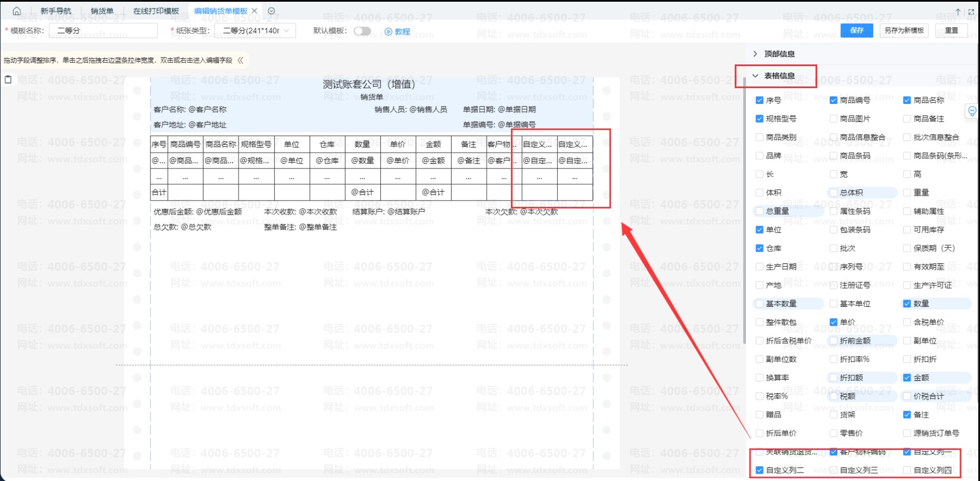Click the clipboard icon left of canvas
The height and width of the screenshot is (481, 980).
tap(8, 80)
